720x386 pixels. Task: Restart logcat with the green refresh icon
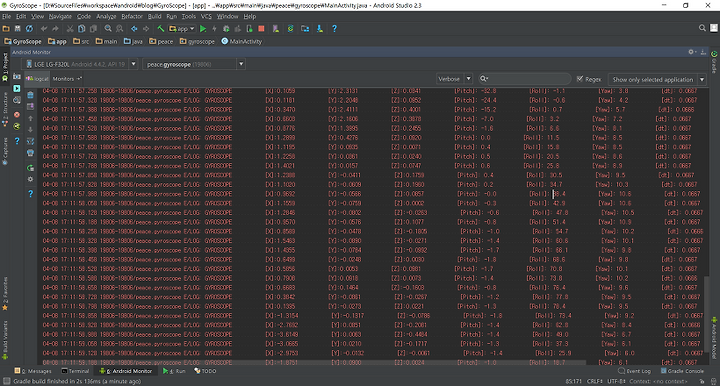pyautogui.click(x=30, y=168)
